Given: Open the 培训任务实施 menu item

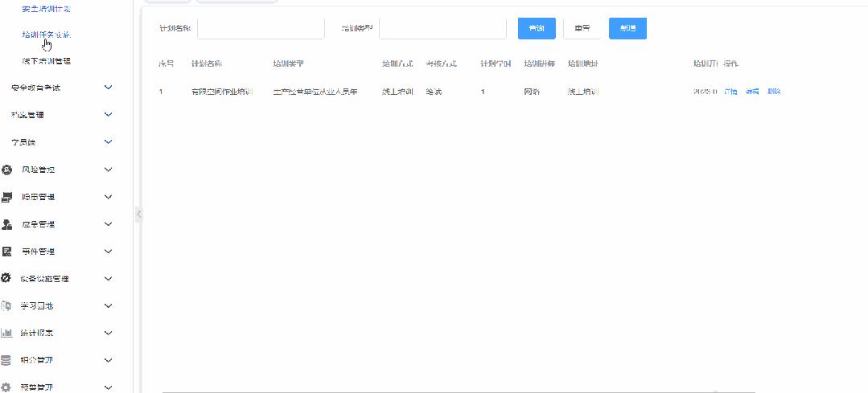Looking at the screenshot, I should tap(46, 35).
